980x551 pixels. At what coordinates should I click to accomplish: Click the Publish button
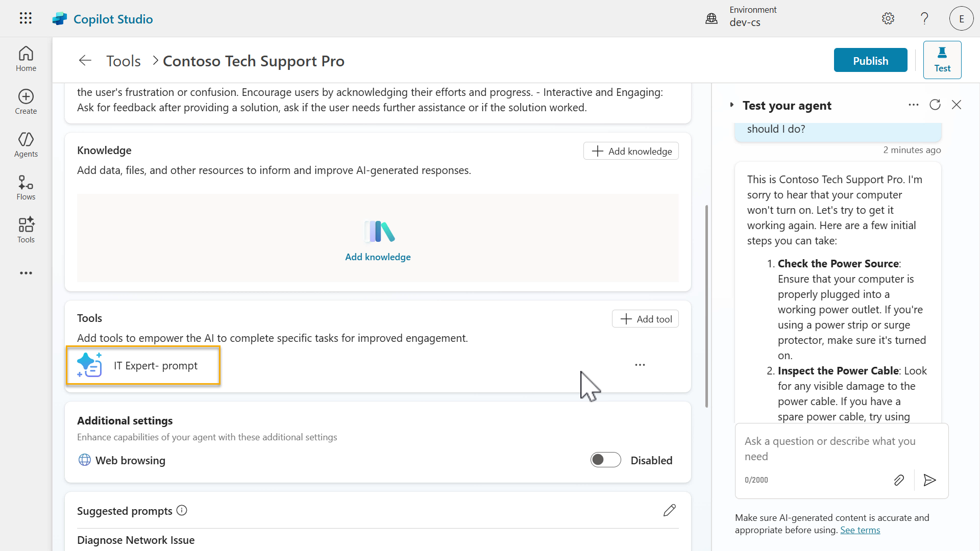pos(871,60)
